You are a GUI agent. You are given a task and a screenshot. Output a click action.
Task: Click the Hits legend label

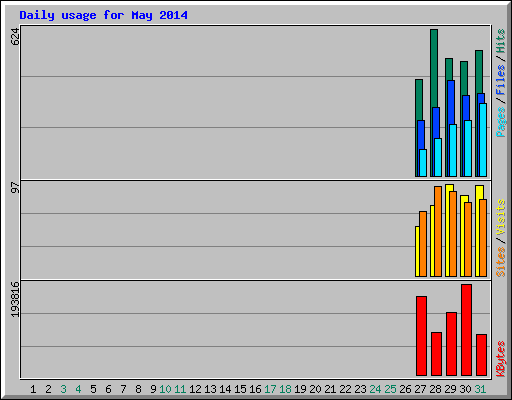pyautogui.click(x=500, y=41)
